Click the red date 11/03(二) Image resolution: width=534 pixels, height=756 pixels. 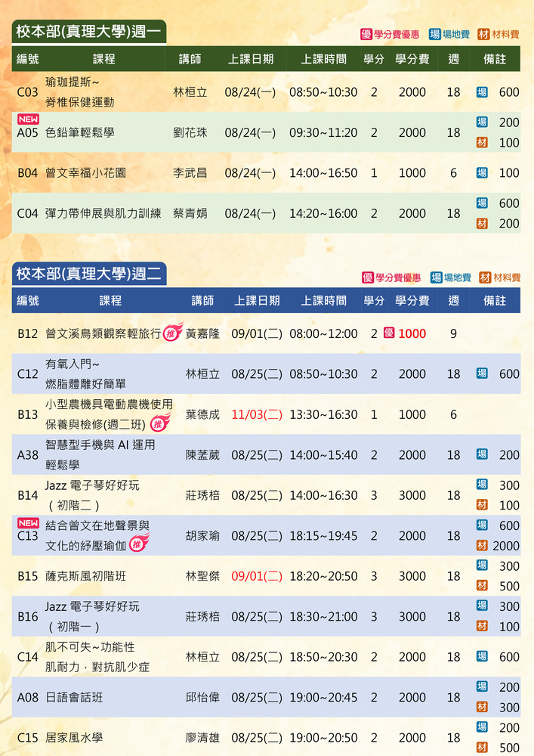coord(257,414)
